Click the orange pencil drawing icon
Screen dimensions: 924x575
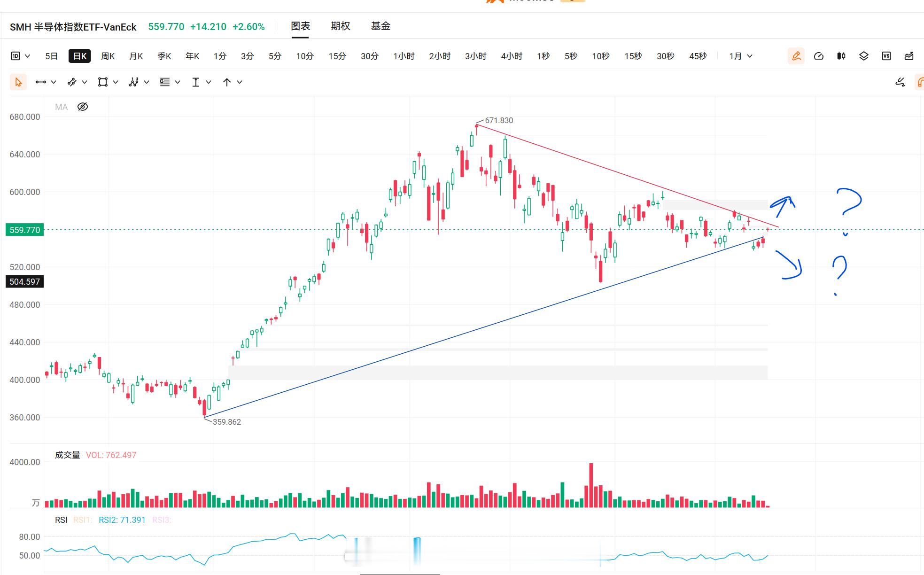(796, 56)
